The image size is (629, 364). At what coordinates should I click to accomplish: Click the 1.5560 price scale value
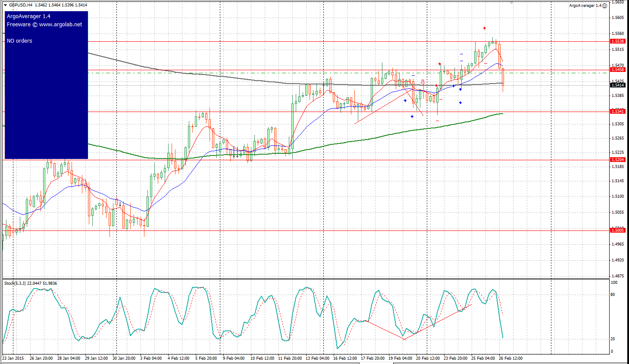tap(618, 34)
